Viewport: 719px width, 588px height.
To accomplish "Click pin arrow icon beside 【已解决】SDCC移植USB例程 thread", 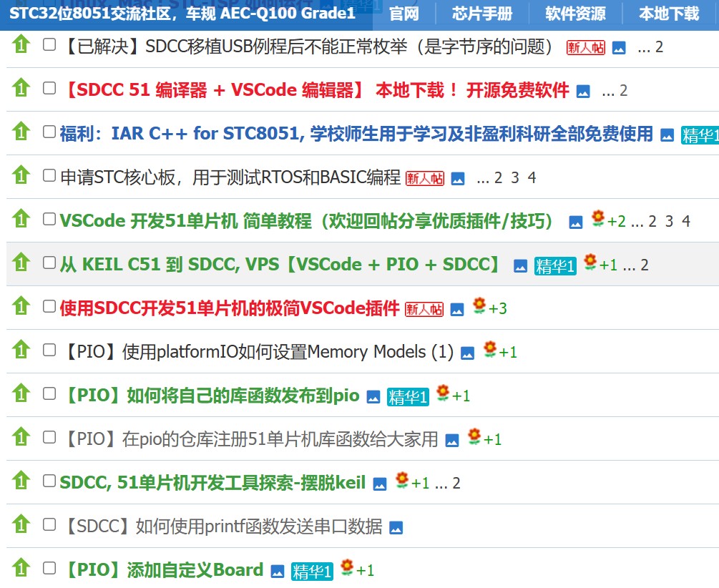I will coord(21,44).
